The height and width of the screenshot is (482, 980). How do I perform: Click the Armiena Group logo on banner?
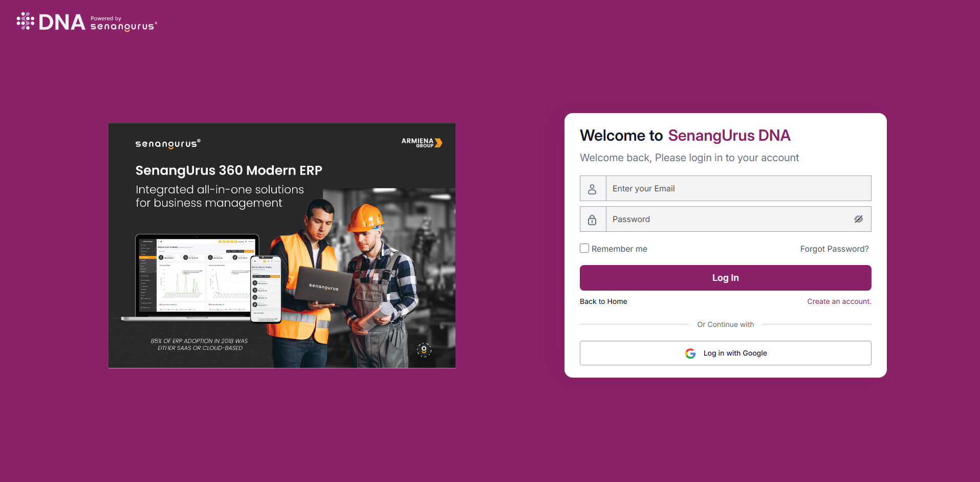(422, 143)
